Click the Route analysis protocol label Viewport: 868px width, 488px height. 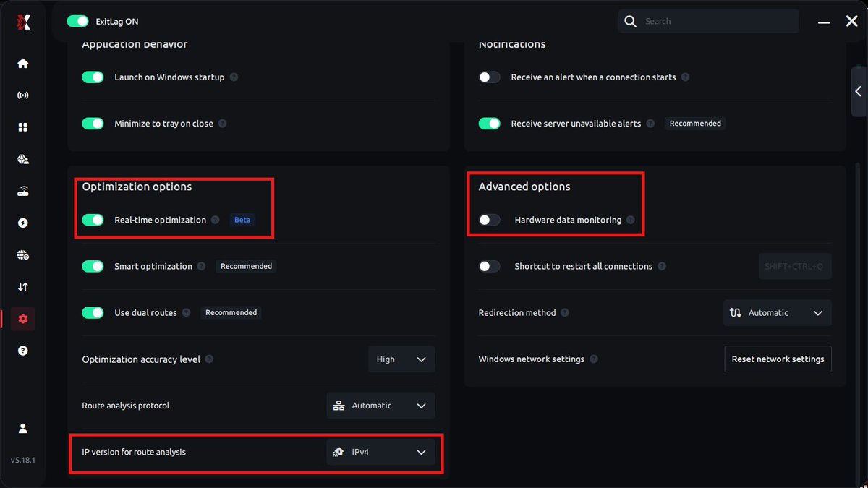coord(126,406)
